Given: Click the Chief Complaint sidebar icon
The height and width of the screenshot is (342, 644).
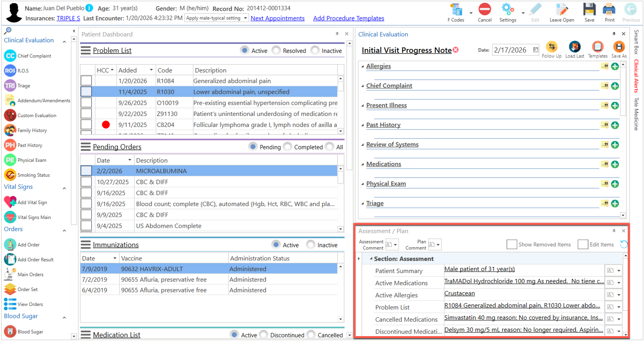Looking at the screenshot, I should pos(10,56).
